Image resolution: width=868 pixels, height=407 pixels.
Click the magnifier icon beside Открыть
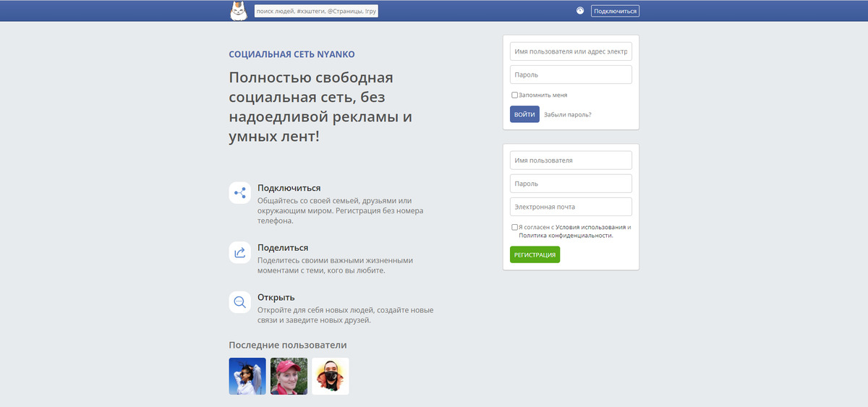pyautogui.click(x=239, y=301)
